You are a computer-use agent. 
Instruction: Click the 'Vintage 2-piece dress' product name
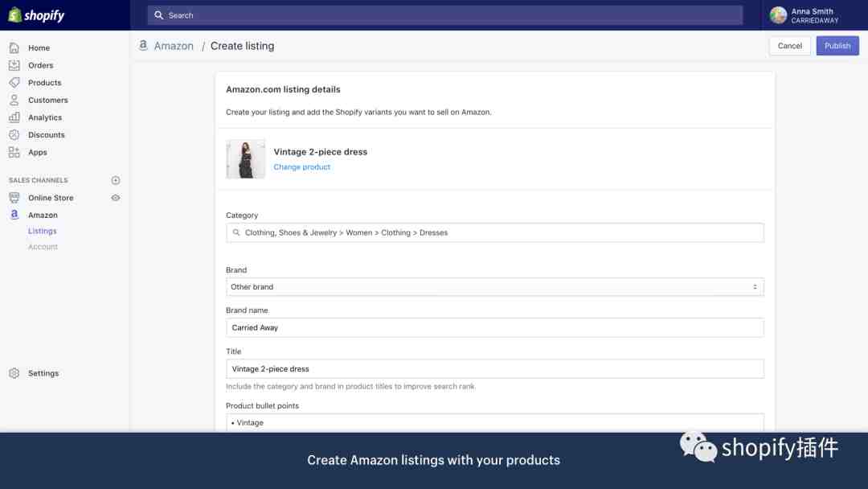point(320,152)
